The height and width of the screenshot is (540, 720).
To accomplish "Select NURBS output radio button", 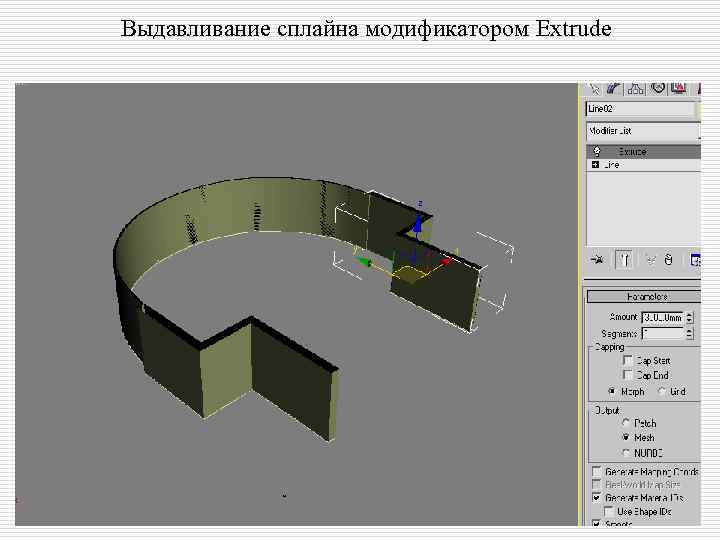I will coord(626,453).
